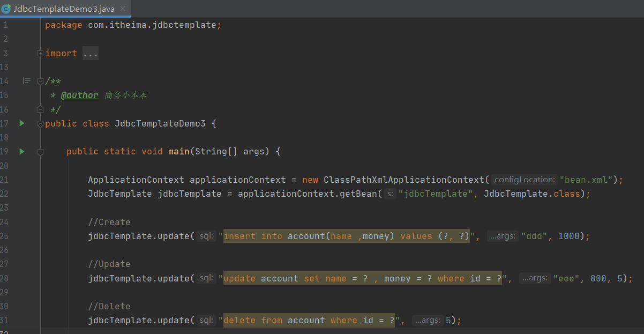
Task: Expand the folded import block
Action: pyautogui.click(x=40, y=53)
